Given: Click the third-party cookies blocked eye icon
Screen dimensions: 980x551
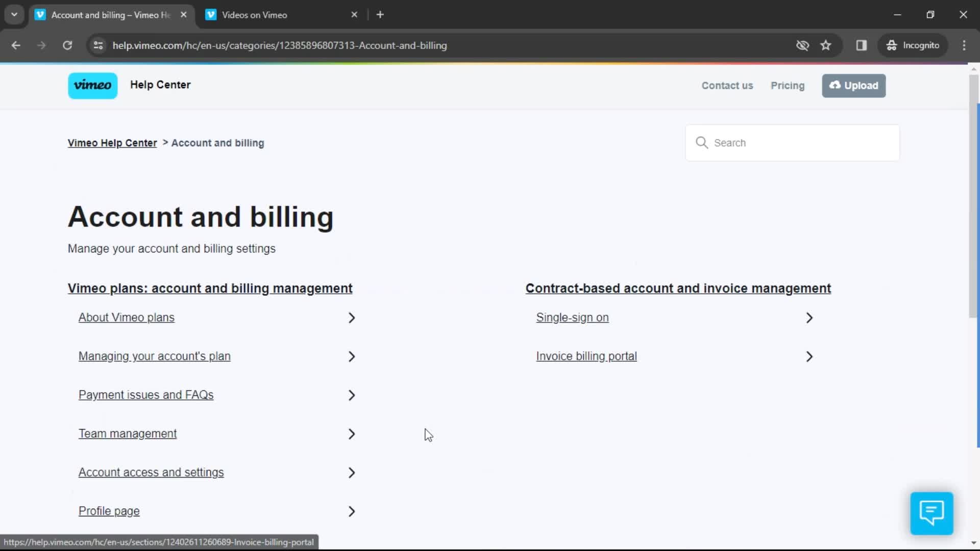Looking at the screenshot, I should pyautogui.click(x=802, y=45).
